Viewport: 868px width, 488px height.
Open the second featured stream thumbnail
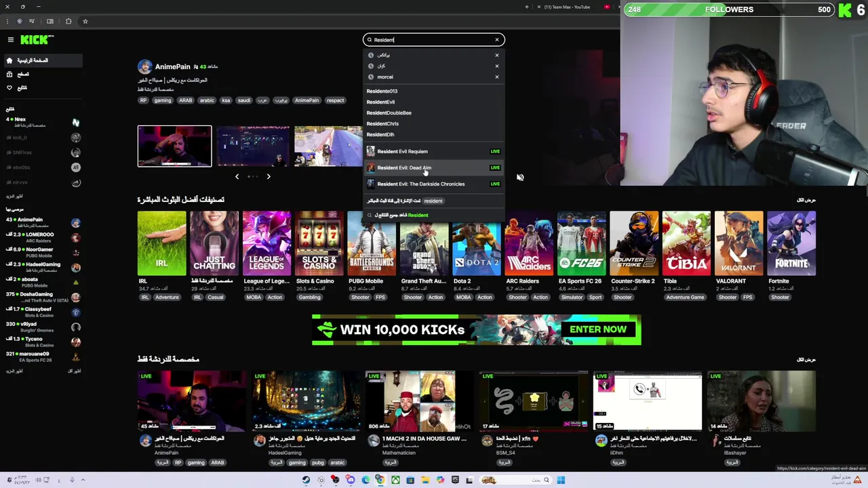(x=253, y=146)
